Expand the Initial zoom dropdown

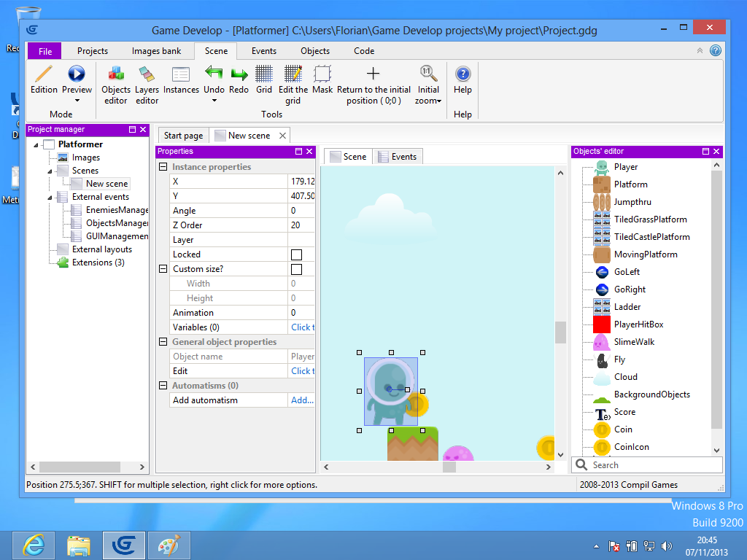click(439, 101)
